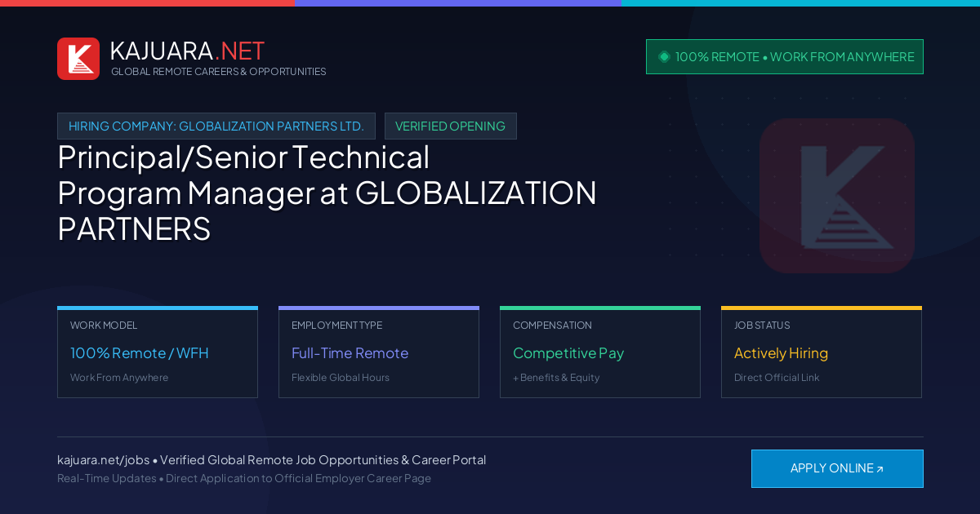The image size is (980, 514).
Task: Follow the kajuara.net/jobs link text
Action: pyautogui.click(x=103, y=460)
